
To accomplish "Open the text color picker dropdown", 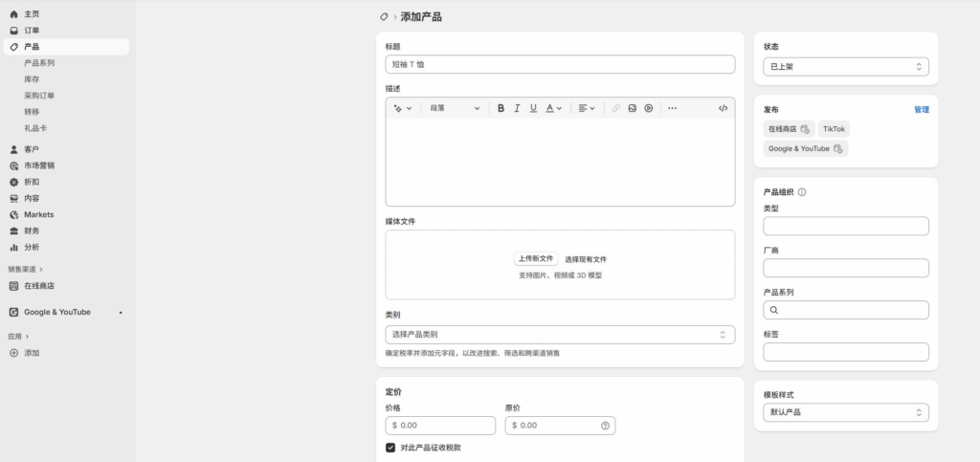I will (553, 108).
